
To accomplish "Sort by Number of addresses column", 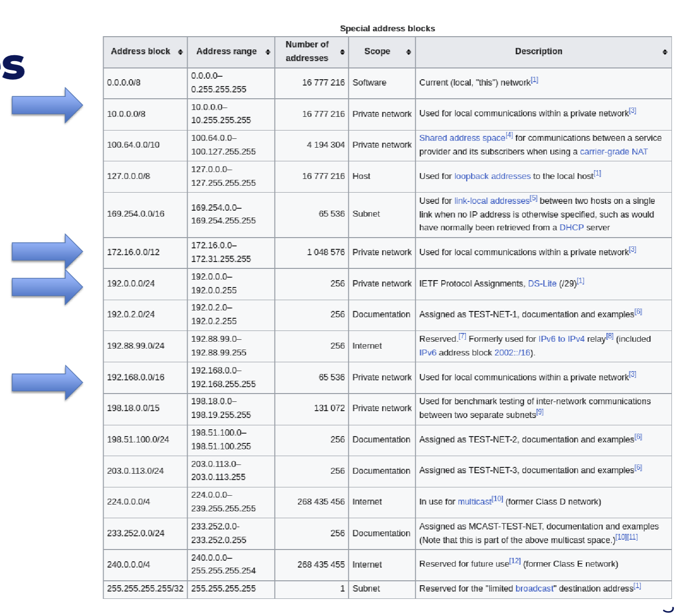I will pos(342,52).
